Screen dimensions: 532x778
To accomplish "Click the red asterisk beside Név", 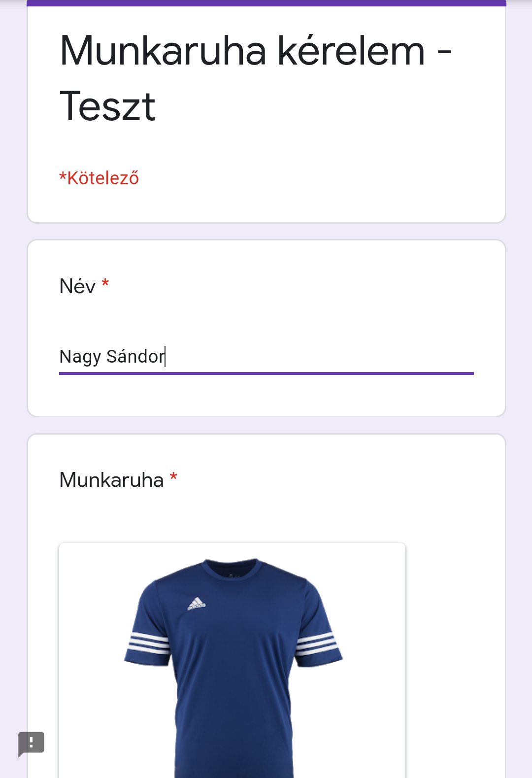I will (x=105, y=283).
